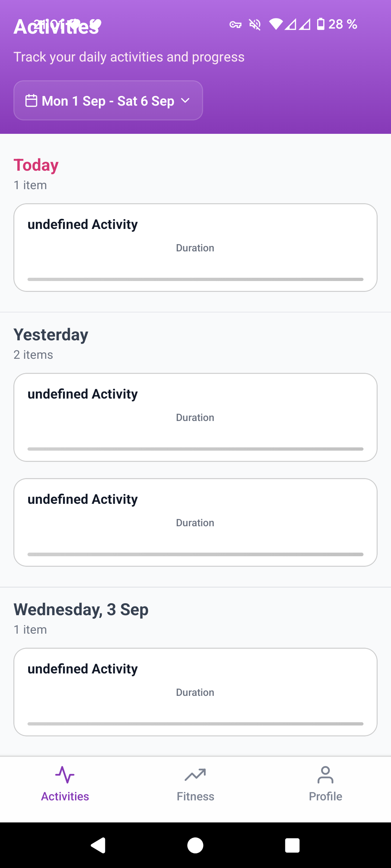Tap the Wi-Fi signal status icon

click(276, 24)
